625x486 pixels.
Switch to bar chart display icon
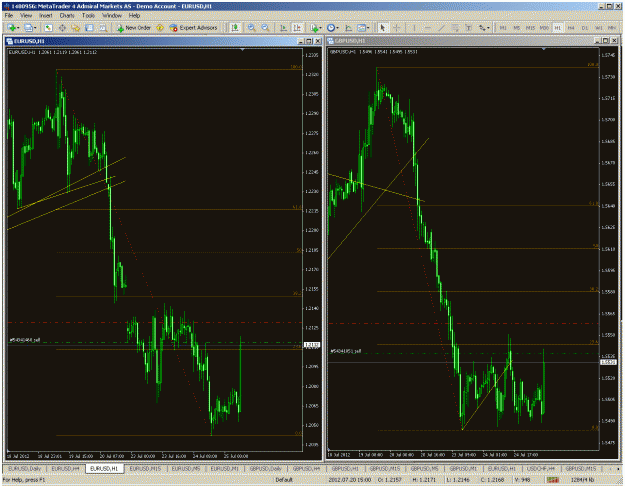[235, 28]
